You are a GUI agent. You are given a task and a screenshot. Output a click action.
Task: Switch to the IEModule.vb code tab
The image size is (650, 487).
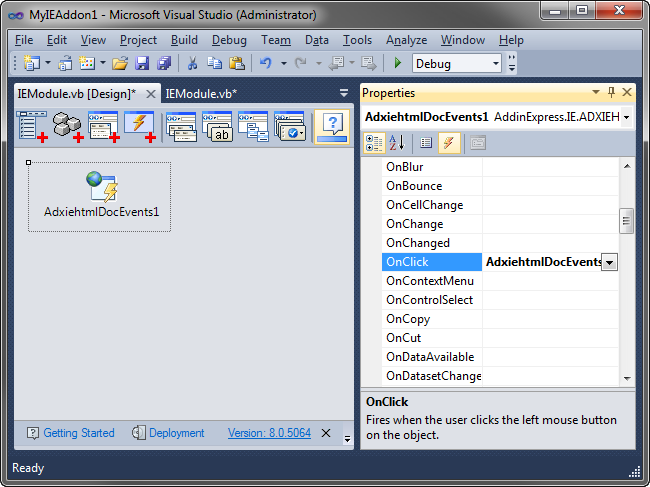[201, 94]
